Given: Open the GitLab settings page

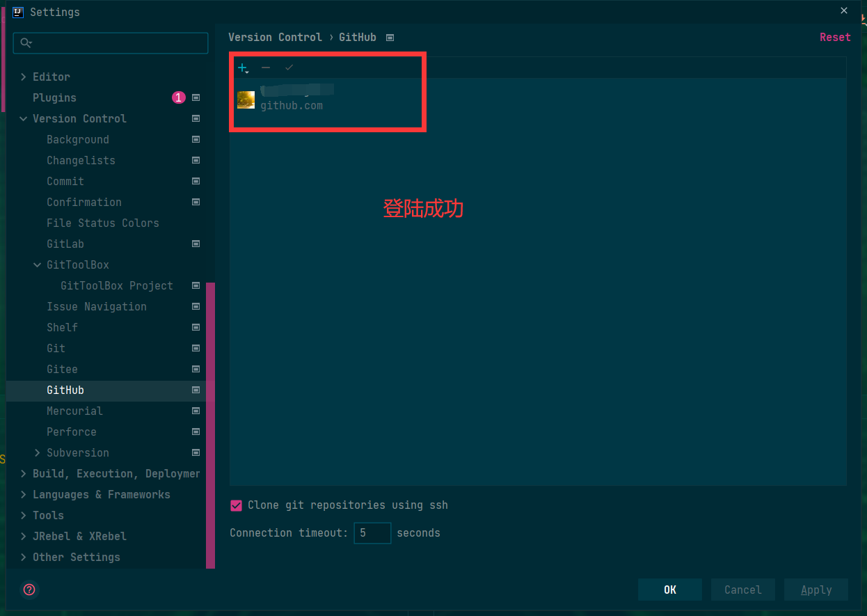Looking at the screenshot, I should tap(65, 244).
